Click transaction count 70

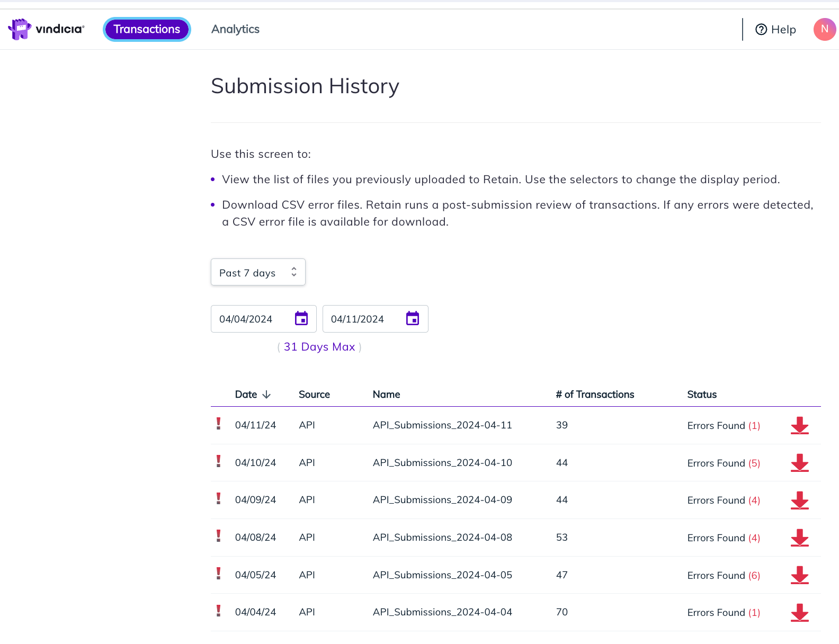(x=562, y=612)
